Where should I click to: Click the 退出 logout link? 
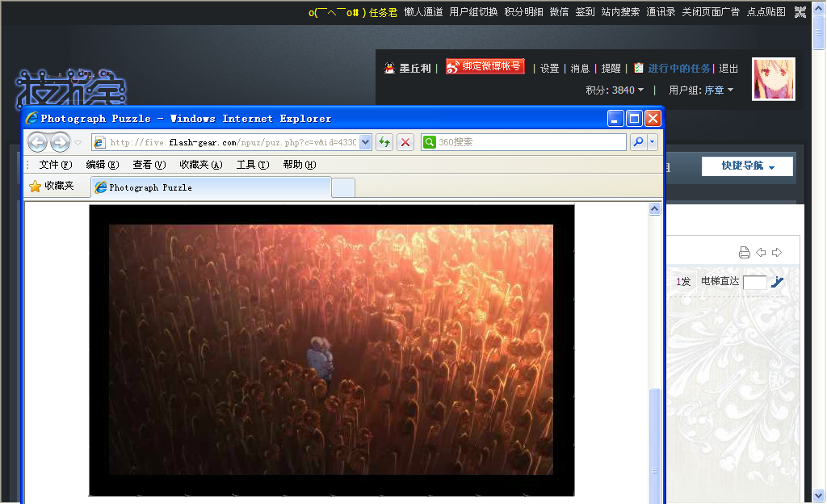(x=728, y=69)
